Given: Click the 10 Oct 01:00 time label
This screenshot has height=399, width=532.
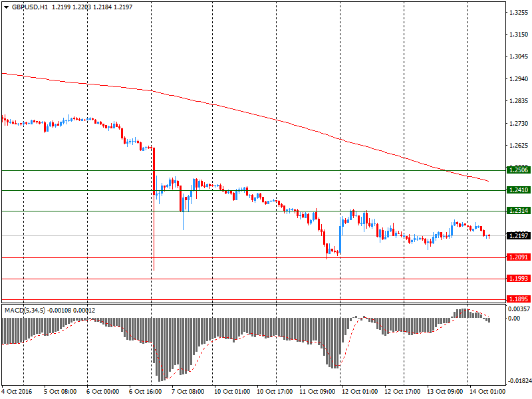Looking at the screenshot, I should [232, 392].
